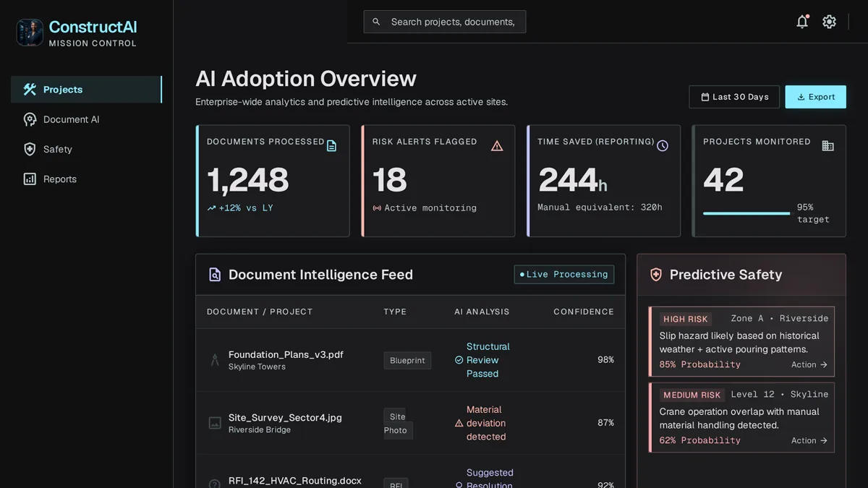This screenshot has width=868, height=488.
Task: Click the 42 projects monitored value
Action: [x=723, y=180]
